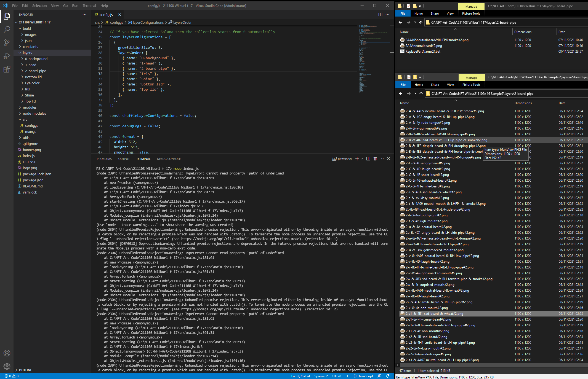Click the errors and warnings status indicator
Viewport: 588px width, 379px height.
click(12, 376)
